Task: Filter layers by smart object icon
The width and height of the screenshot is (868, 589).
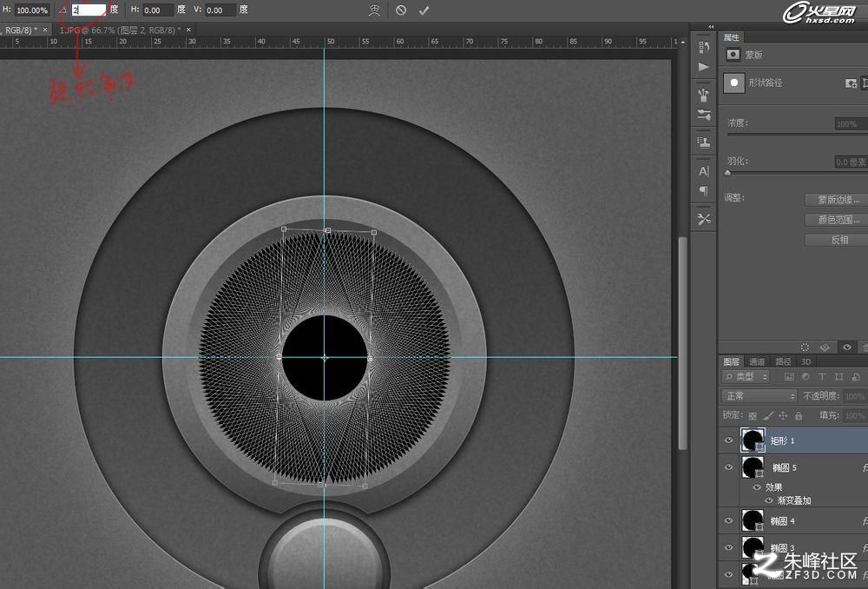Action: coord(856,377)
